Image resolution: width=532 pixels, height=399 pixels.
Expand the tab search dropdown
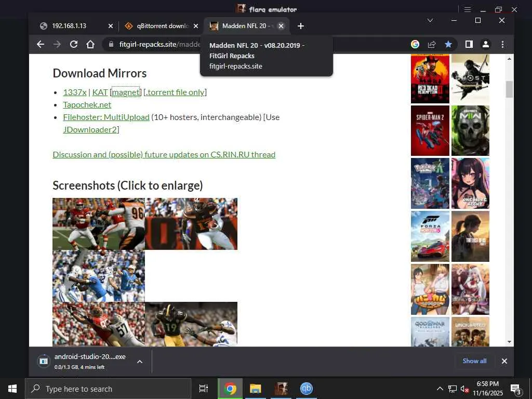tap(430, 20)
